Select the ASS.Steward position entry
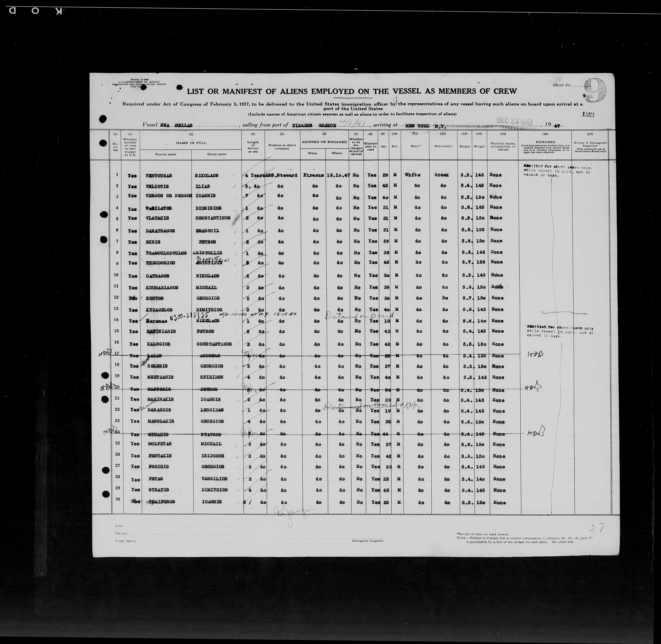The height and width of the screenshot is (644, 661). click(x=282, y=176)
